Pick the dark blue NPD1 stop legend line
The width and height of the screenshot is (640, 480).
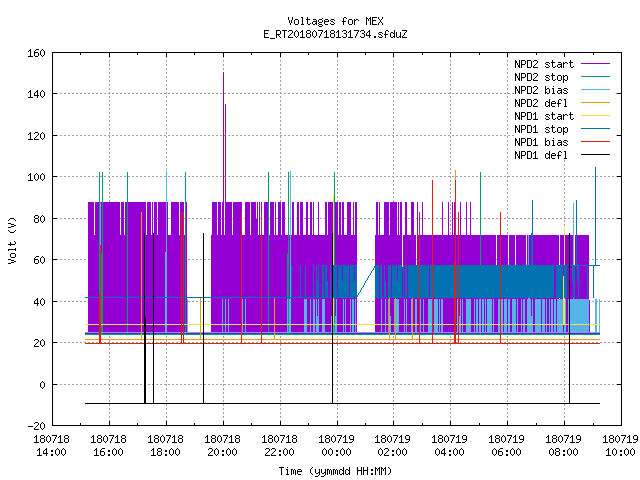click(x=595, y=129)
